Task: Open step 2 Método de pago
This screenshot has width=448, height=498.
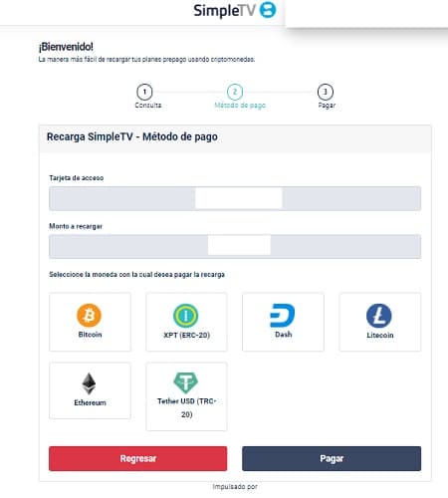Action: click(235, 92)
